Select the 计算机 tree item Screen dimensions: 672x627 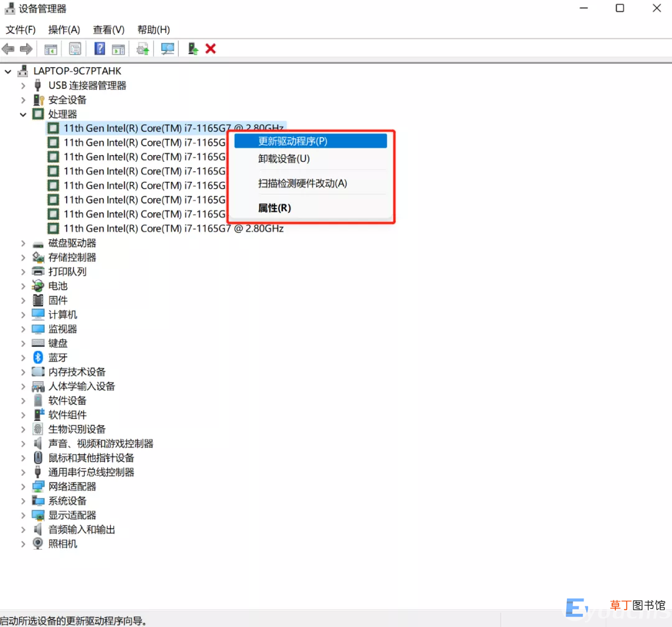coord(63,315)
